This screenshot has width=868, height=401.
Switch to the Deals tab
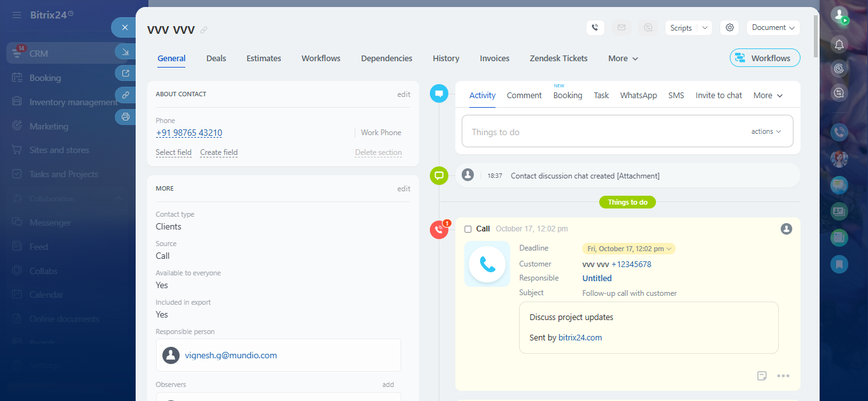(216, 58)
